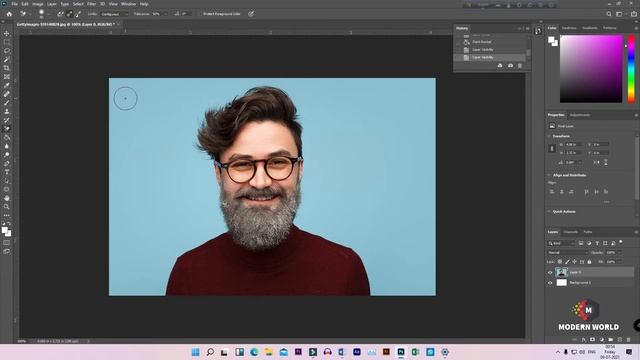Select Layer 0 in Layers panel
The width and height of the screenshot is (640, 360).
(x=590, y=272)
